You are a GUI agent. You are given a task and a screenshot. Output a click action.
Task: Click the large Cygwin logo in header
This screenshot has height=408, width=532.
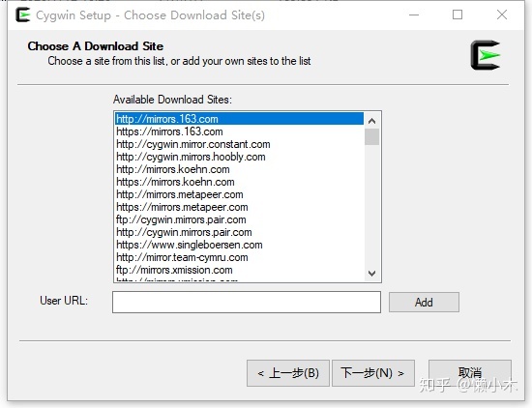click(x=486, y=55)
